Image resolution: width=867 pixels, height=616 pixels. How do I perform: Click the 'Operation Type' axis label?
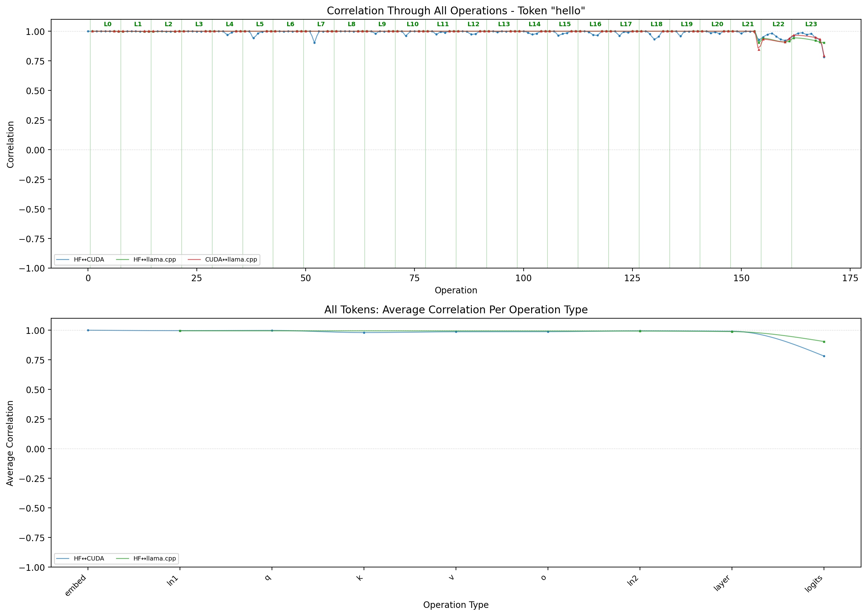(456, 605)
